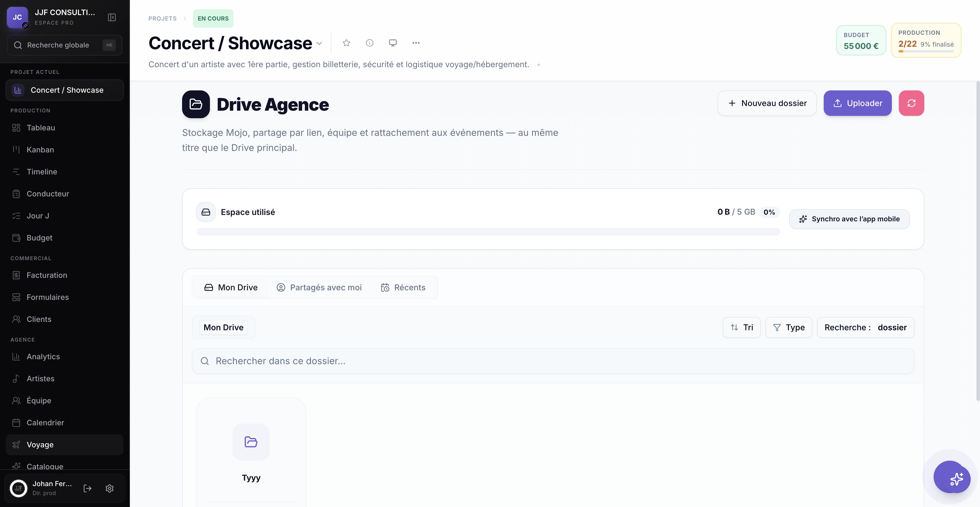The image size is (980, 507).
Task: Focus the Rechercher dans ce dossier field
Action: coord(553,361)
